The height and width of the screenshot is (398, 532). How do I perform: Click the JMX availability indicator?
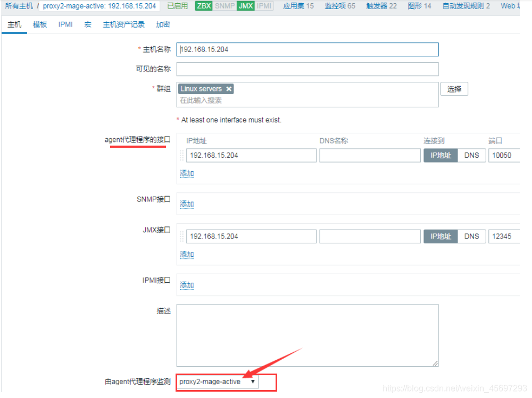246,6
